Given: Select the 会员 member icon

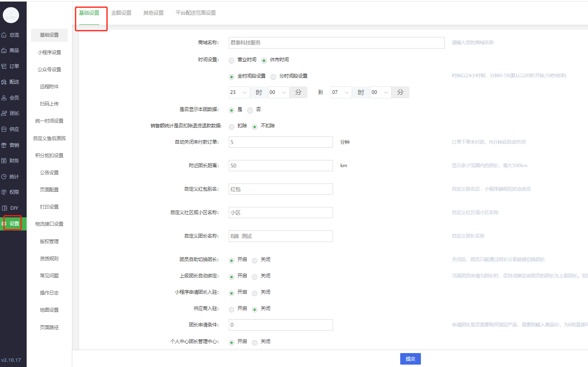Looking at the screenshot, I should 4,98.
